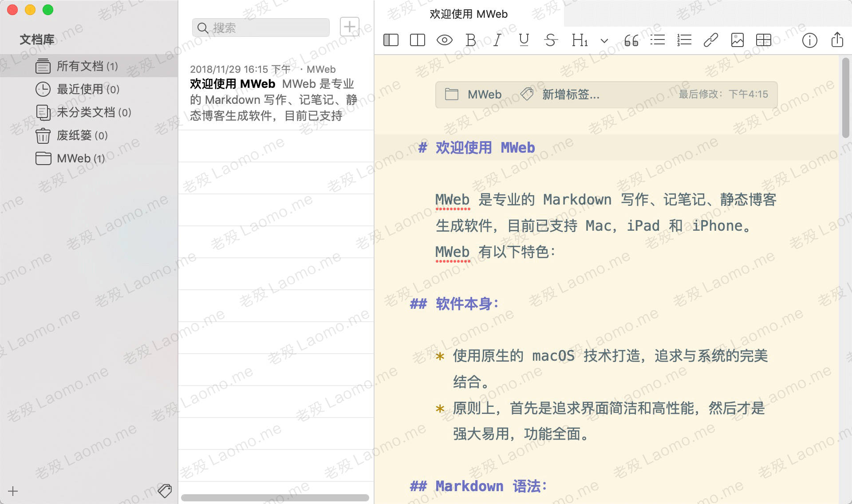852x504 pixels.
Task: Apply bold formatting
Action: tap(471, 40)
